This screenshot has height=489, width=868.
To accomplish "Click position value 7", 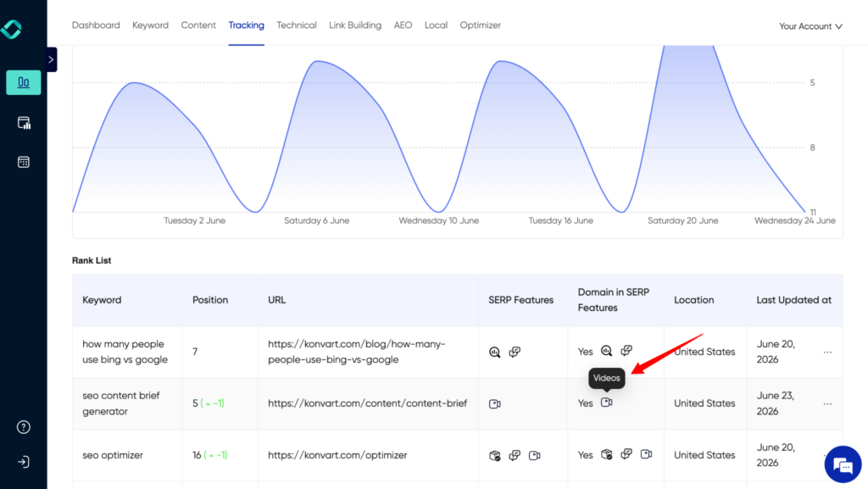I will (x=195, y=352).
